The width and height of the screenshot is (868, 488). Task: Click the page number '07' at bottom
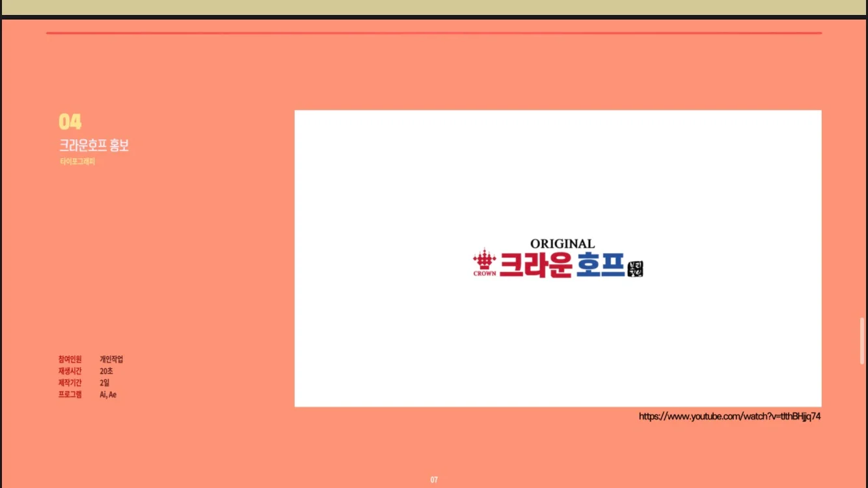434,480
